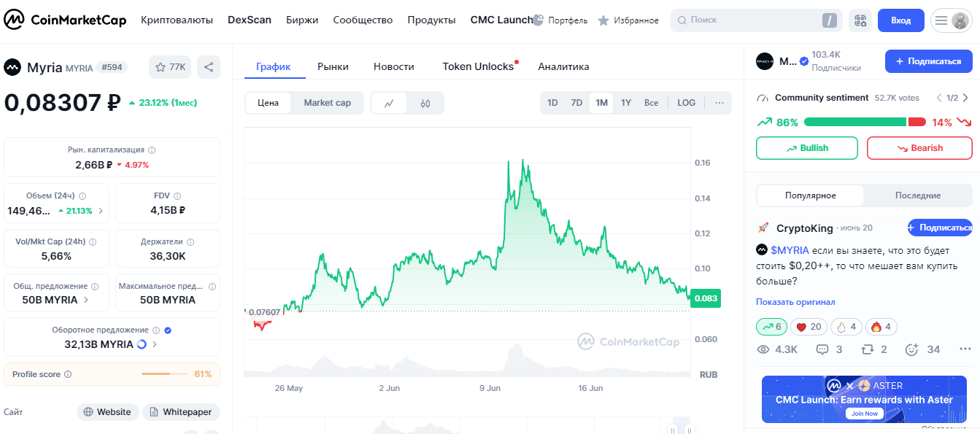Open Криптовалюты navigation menu
The height and width of the screenshot is (434, 980).
click(x=177, y=20)
